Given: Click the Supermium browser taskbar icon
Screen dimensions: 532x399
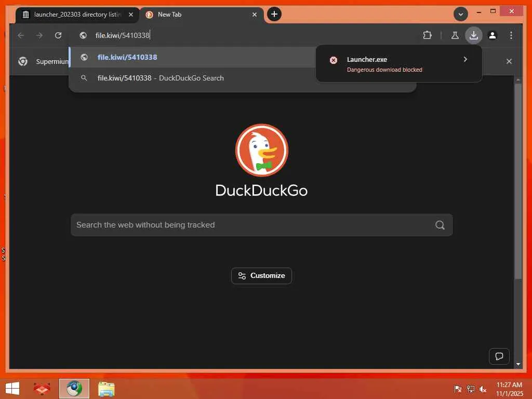Looking at the screenshot, I should point(74,389).
